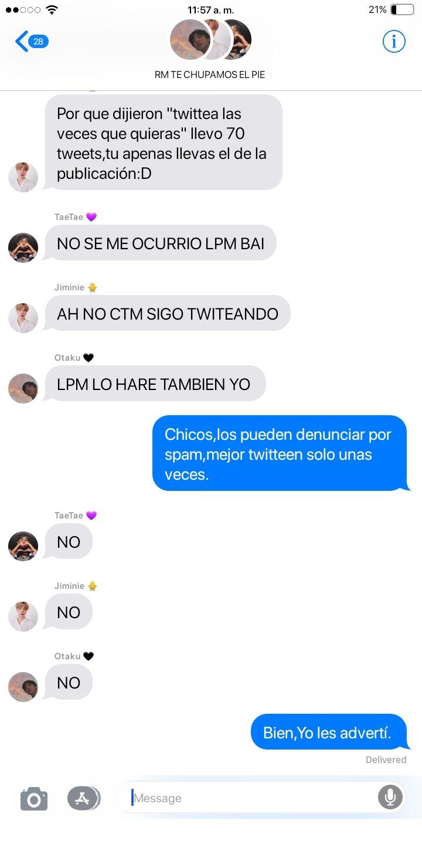
Task: Open conversation details via info icon
Action: click(394, 42)
